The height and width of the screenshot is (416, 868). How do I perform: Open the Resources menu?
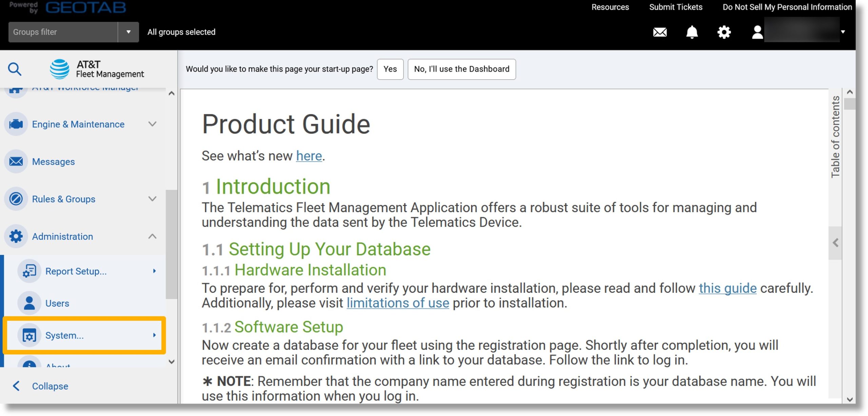(610, 7)
